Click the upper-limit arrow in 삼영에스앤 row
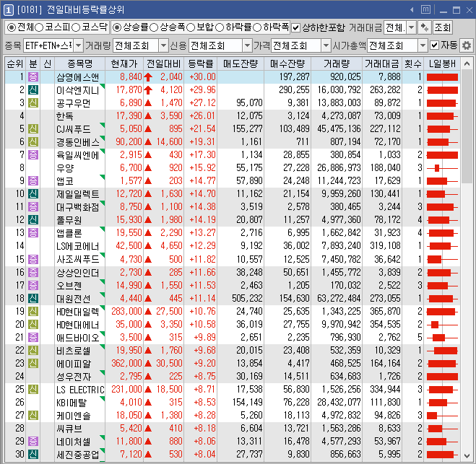This screenshot has height=464, width=476. coord(148,77)
